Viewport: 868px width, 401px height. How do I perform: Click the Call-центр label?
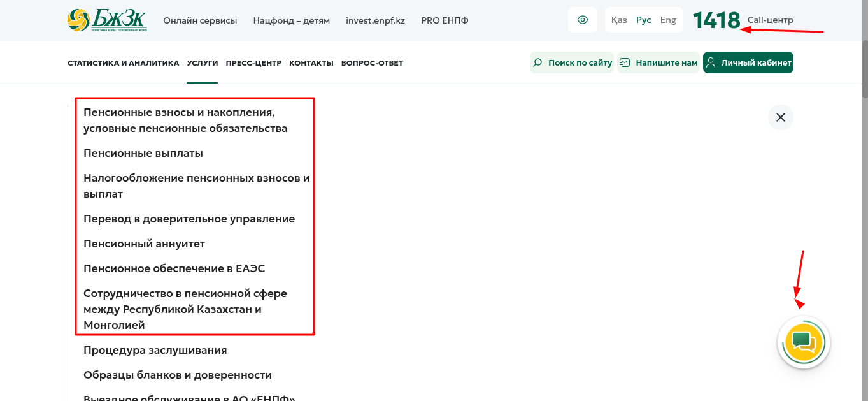coord(770,20)
